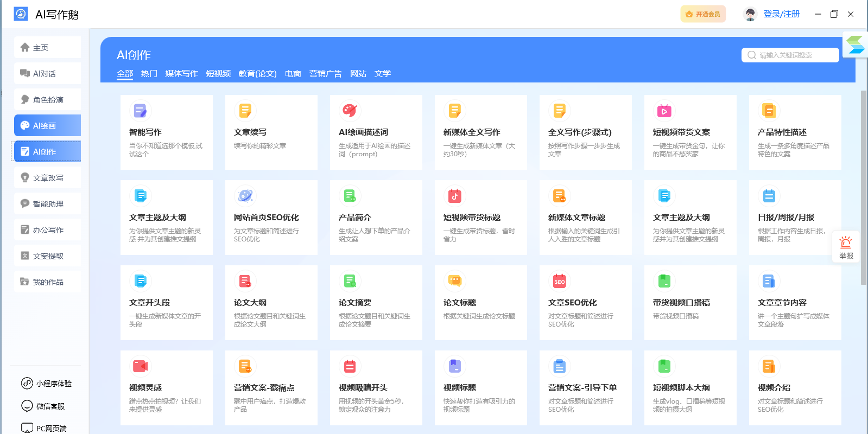Screen dimensions: 868x434
Task: Open the 产品简介 green document icon
Action: click(x=350, y=196)
